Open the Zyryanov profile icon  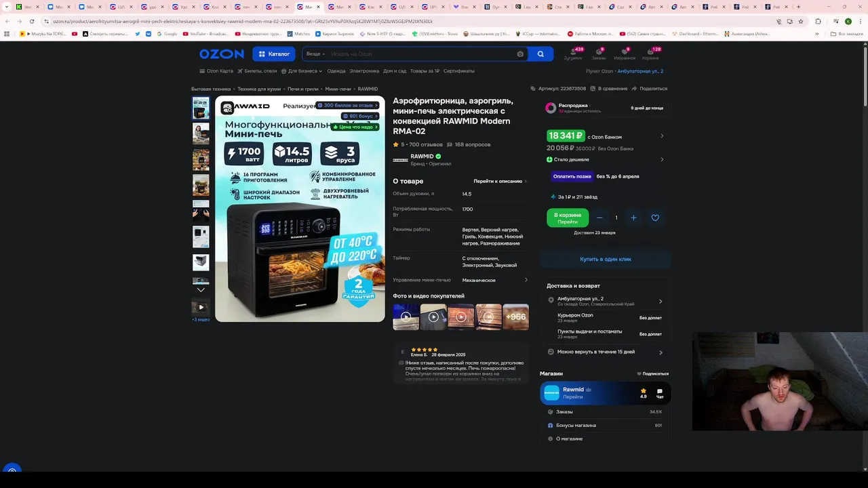[x=573, y=54]
